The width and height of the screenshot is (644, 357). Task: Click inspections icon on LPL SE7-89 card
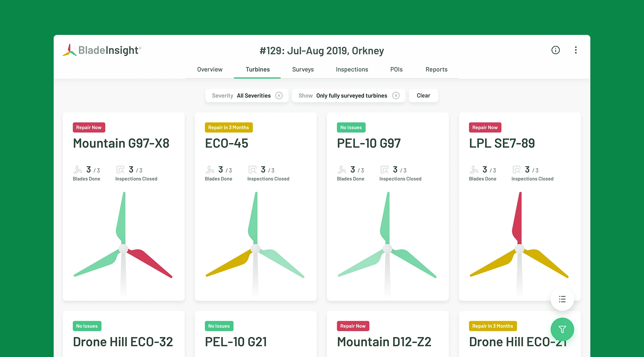point(517,169)
